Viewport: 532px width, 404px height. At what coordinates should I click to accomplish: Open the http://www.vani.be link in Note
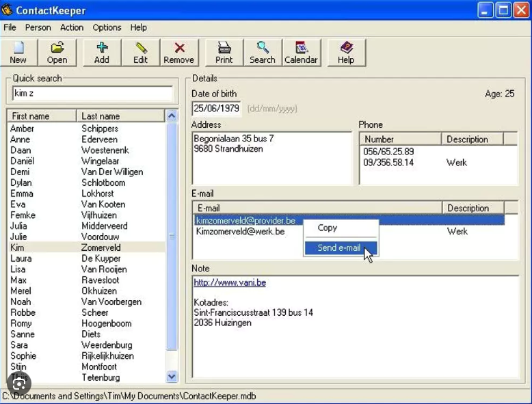coord(230,282)
